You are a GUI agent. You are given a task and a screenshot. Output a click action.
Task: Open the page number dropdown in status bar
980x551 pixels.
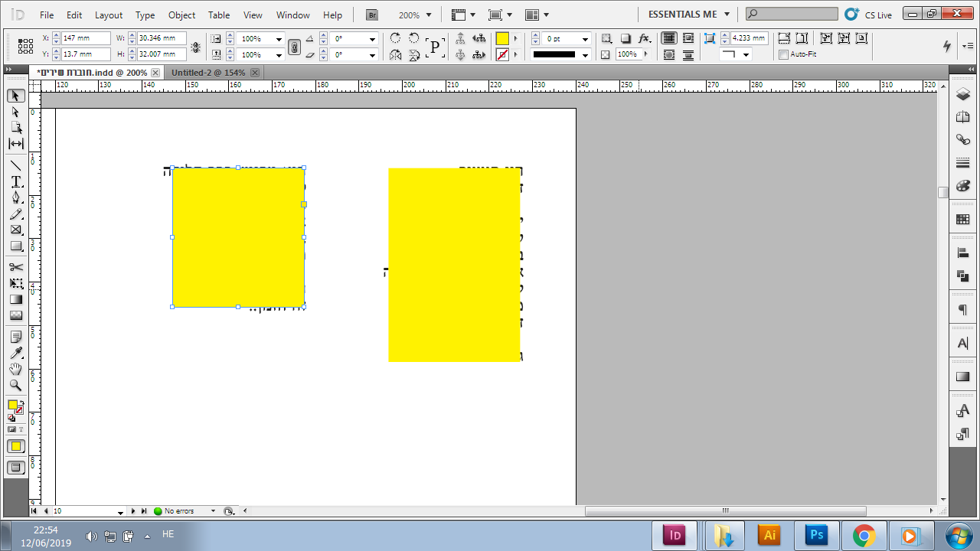[120, 511]
